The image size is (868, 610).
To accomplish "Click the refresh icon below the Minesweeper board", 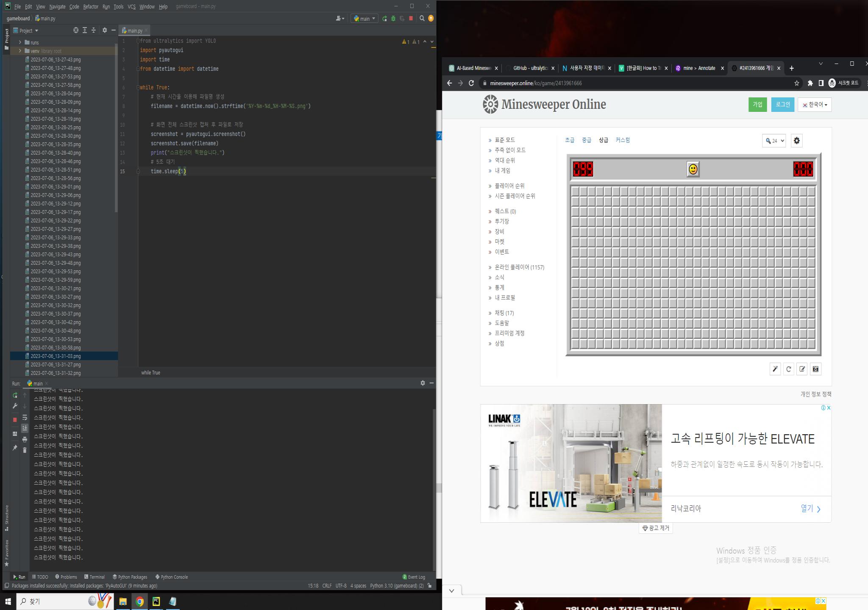I will coord(789,369).
